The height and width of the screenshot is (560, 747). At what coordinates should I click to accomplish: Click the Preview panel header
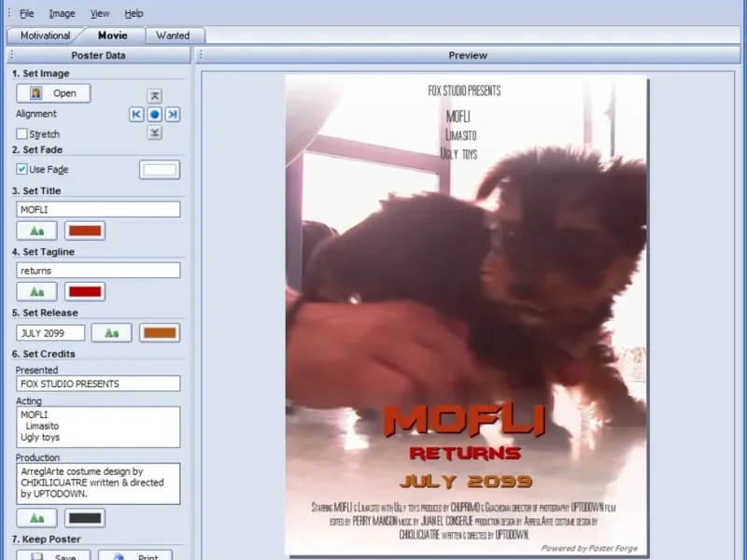tap(468, 55)
